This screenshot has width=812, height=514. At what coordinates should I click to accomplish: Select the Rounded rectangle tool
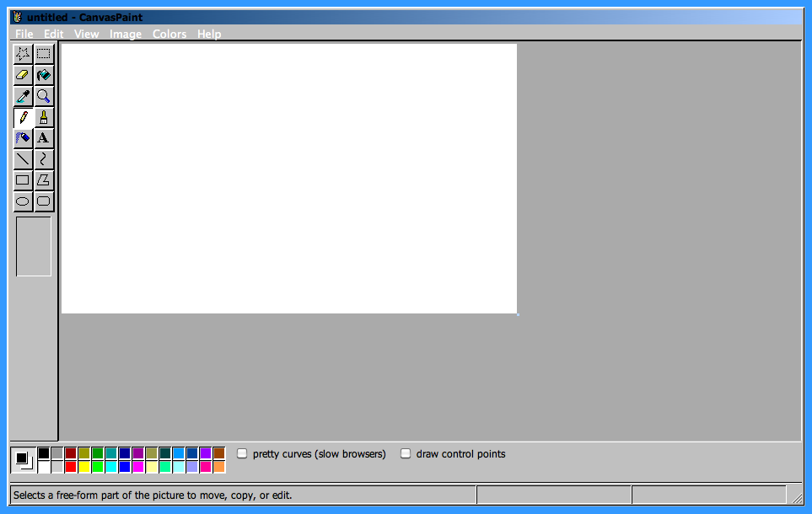[44, 202]
